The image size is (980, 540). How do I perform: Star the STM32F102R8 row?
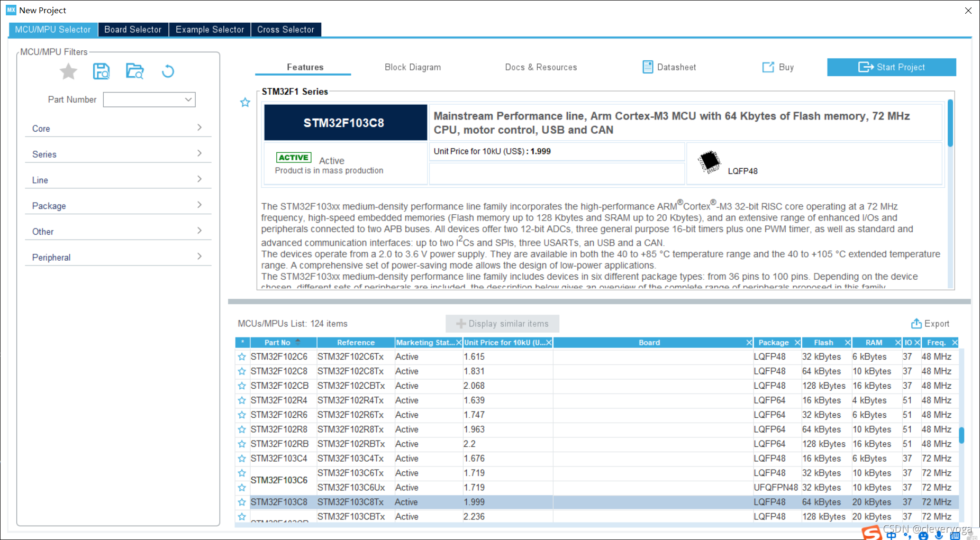click(242, 429)
